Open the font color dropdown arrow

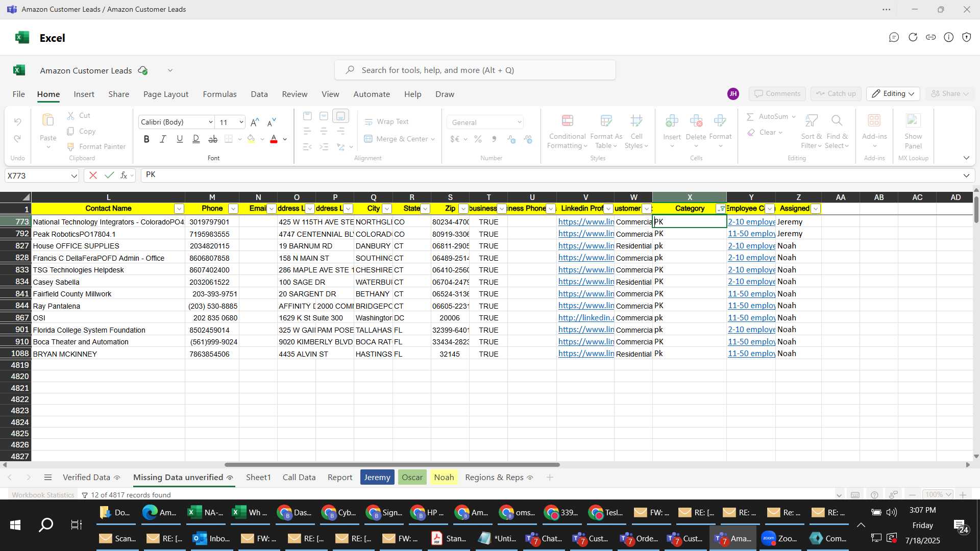285,139
